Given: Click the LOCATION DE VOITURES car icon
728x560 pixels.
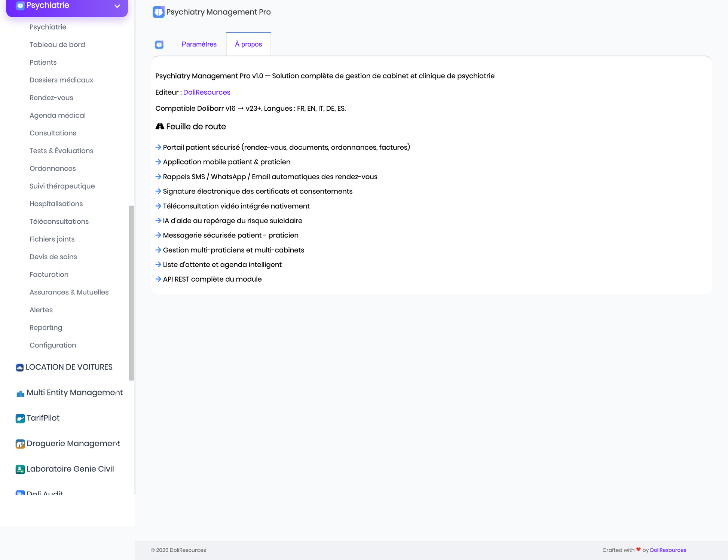Looking at the screenshot, I should point(20,367).
